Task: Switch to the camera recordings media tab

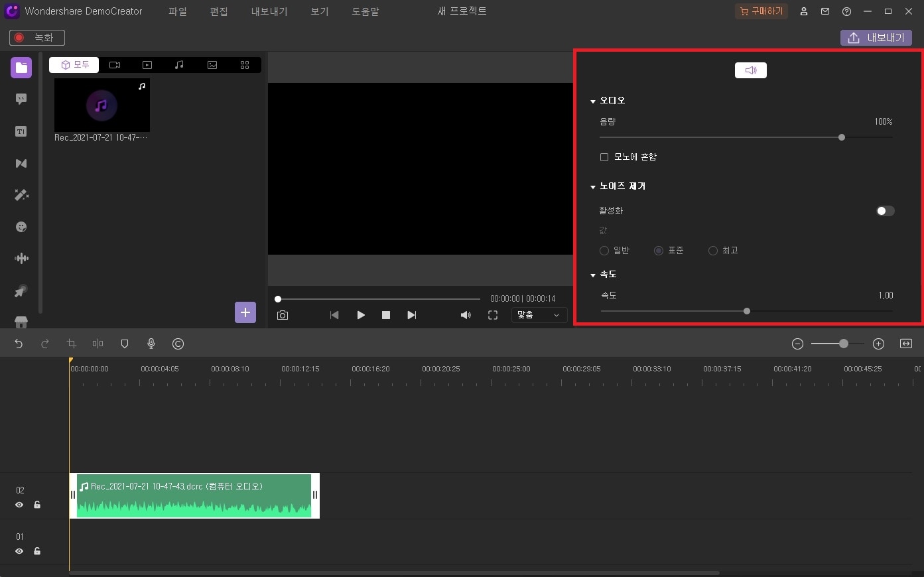Action: coord(115,65)
